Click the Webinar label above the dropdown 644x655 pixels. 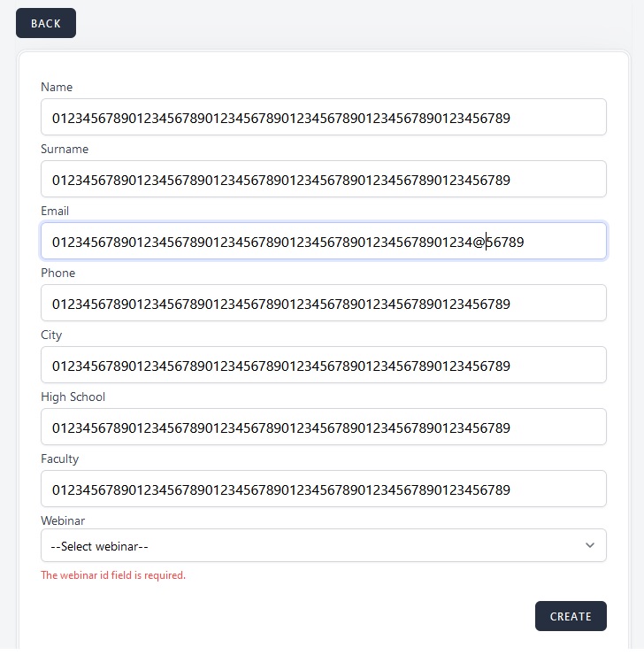(63, 520)
